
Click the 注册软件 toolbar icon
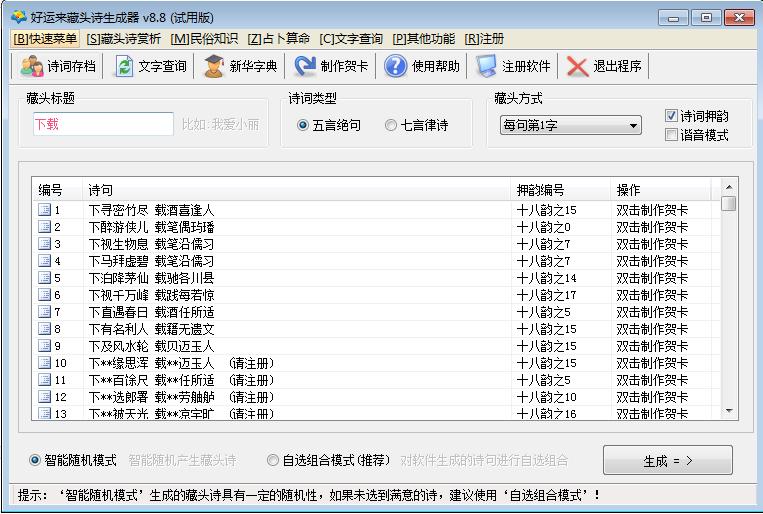coord(487,67)
